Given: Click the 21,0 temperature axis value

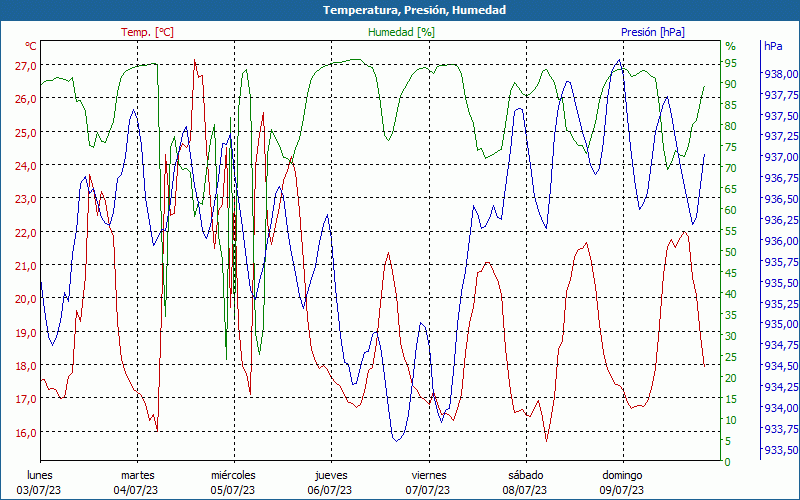Looking at the screenshot, I should pos(26,265).
